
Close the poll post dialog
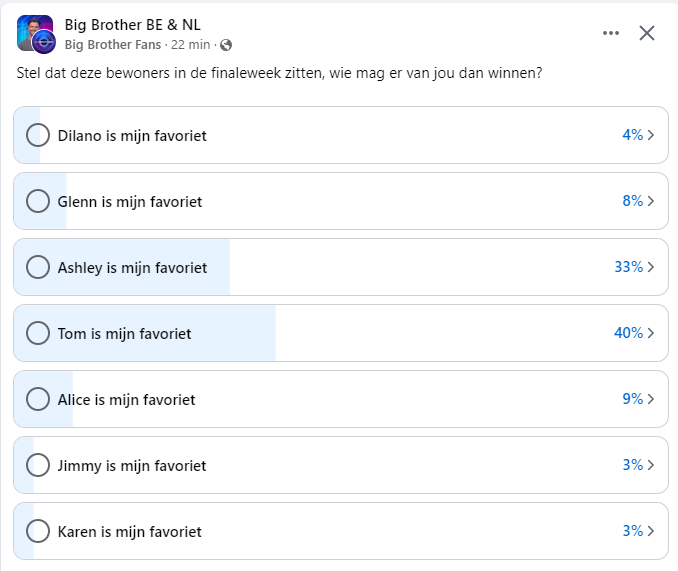coord(647,33)
